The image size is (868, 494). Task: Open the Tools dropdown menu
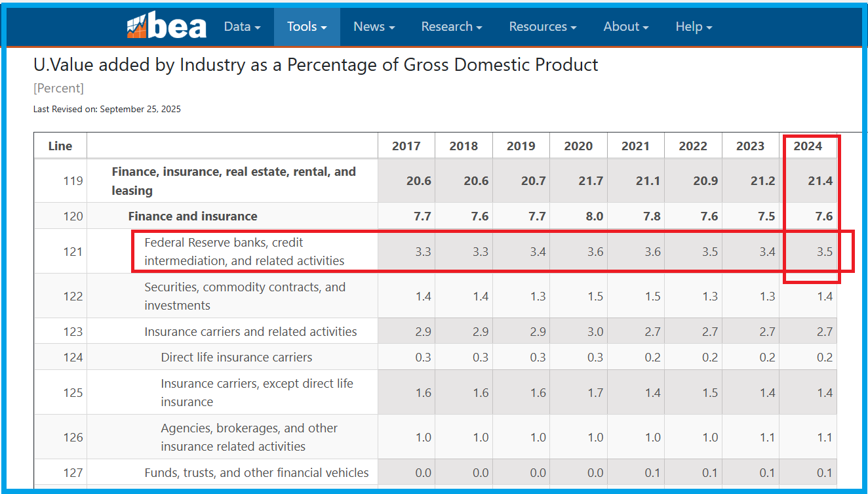coord(306,27)
